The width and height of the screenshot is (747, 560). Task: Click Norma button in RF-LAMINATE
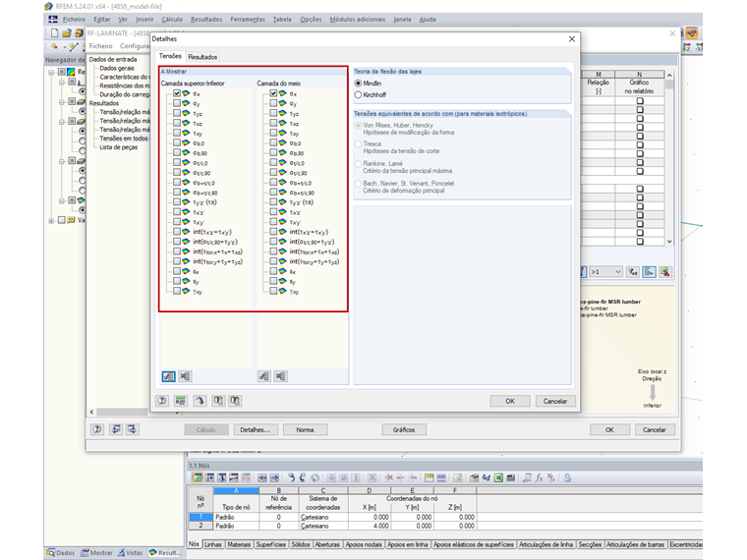coord(305,429)
